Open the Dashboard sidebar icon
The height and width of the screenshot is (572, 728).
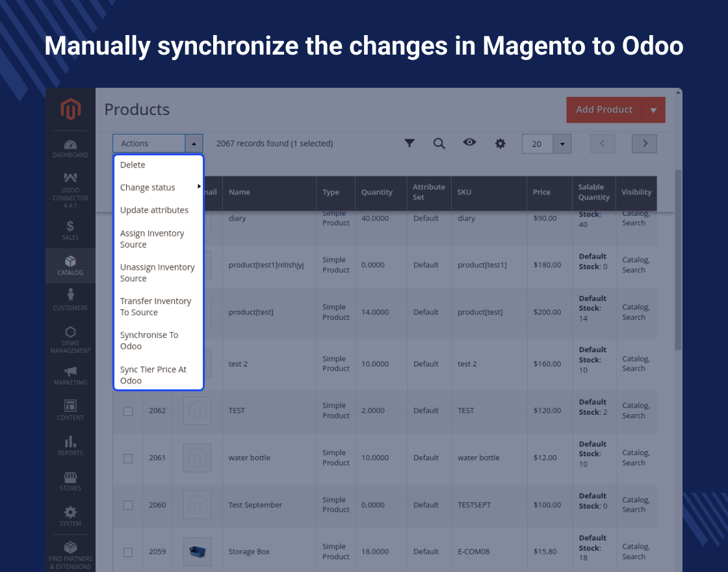tap(70, 149)
